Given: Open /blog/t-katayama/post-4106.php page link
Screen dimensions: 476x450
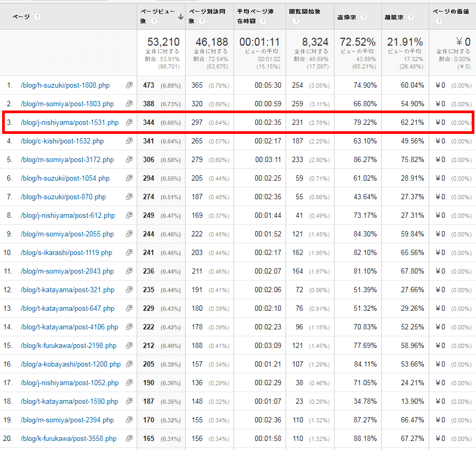Looking at the screenshot, I should coord(69,327).
